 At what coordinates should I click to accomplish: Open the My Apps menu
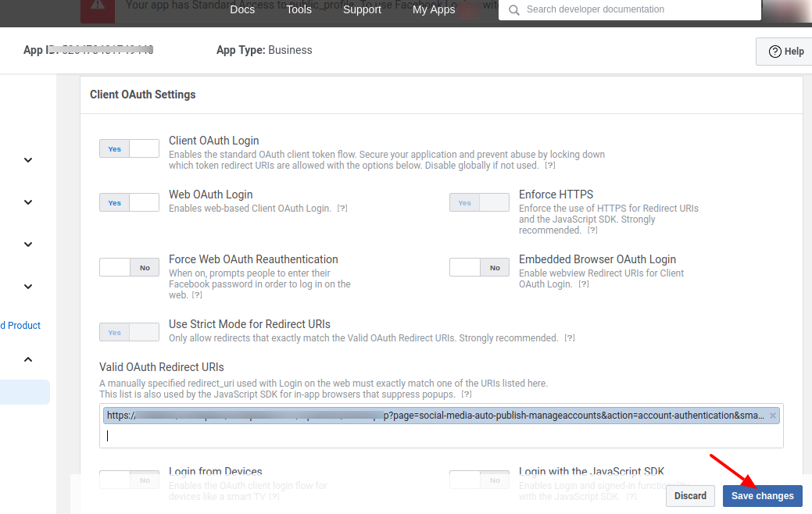pos(434,9)
